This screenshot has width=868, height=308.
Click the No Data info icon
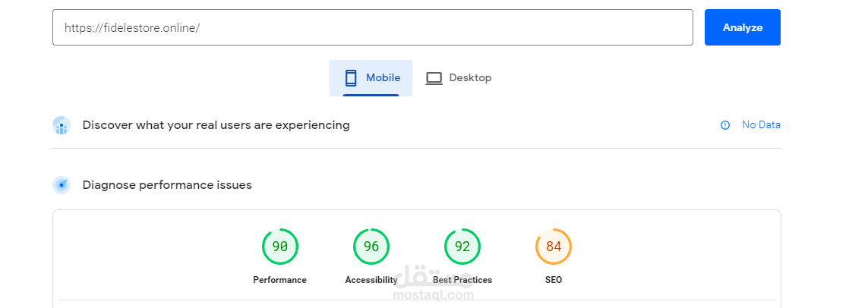725,125
